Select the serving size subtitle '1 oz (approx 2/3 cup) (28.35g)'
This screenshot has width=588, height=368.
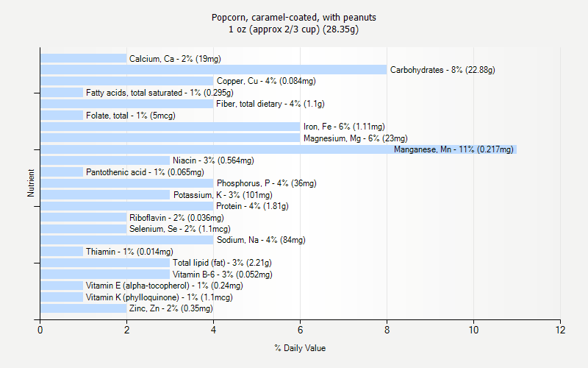click(x=293, y=29)
